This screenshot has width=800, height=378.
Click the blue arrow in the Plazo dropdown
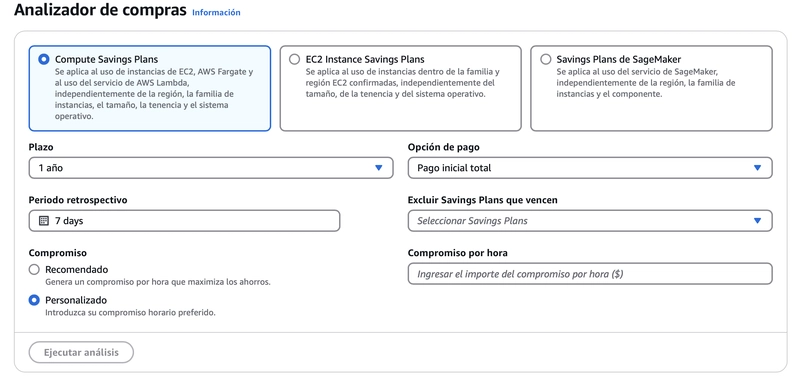click(x=379, y=168)
